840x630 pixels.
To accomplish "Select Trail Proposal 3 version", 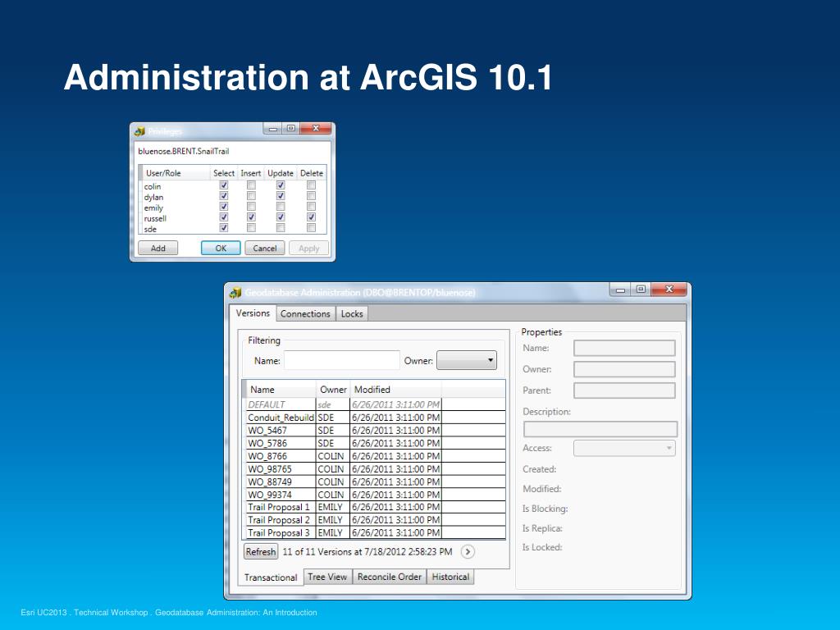I will (376, 533).
